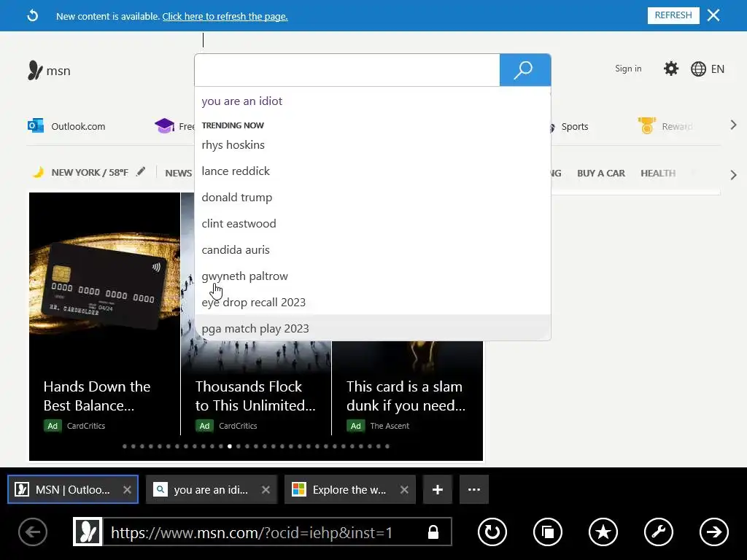Click the site favicon in address bar
Viewport: 747px width, 560px height.
88,532
